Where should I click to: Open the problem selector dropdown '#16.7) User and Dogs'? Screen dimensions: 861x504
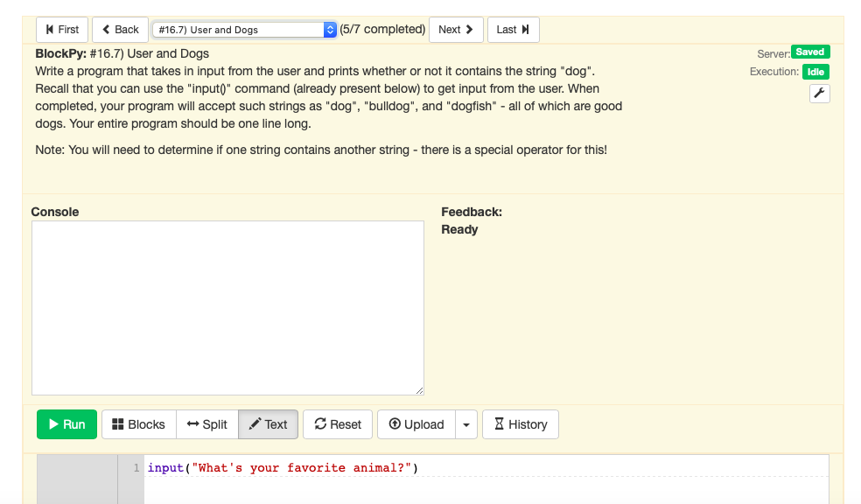point(244,30)
